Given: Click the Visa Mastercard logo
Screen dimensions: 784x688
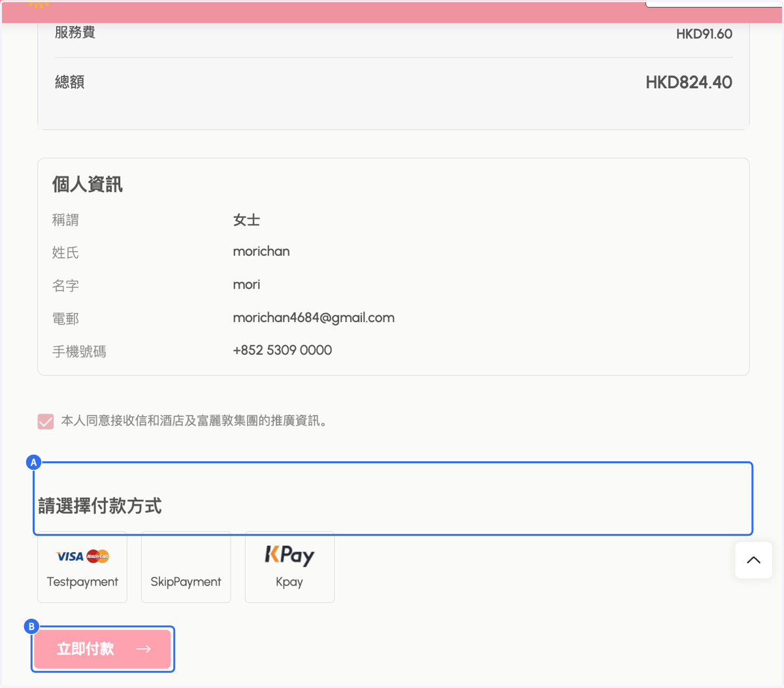Looking at the screenshot, I should 83,557.
